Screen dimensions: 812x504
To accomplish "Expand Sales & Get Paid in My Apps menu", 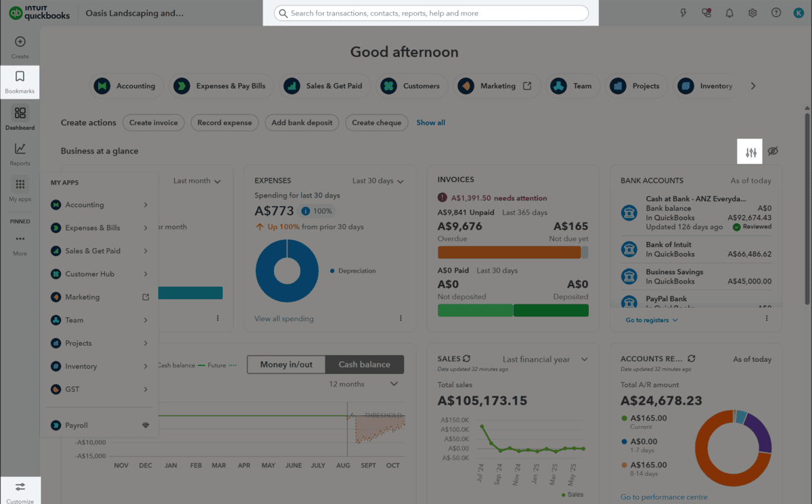I will 99,251.
